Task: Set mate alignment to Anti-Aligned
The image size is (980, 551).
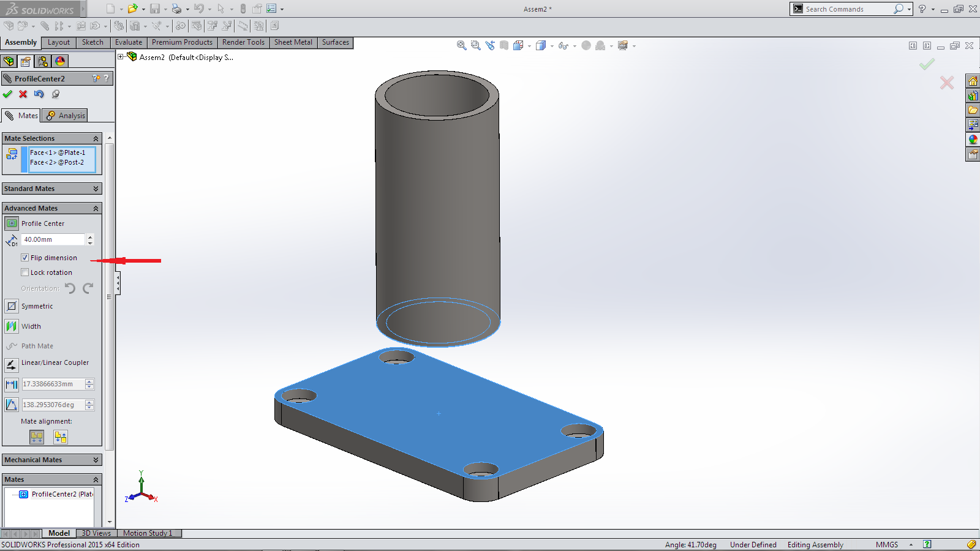Action: 60,437
